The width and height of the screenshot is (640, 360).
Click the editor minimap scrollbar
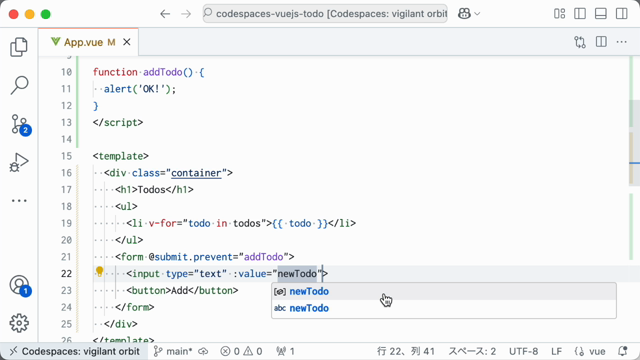[633, 142]
